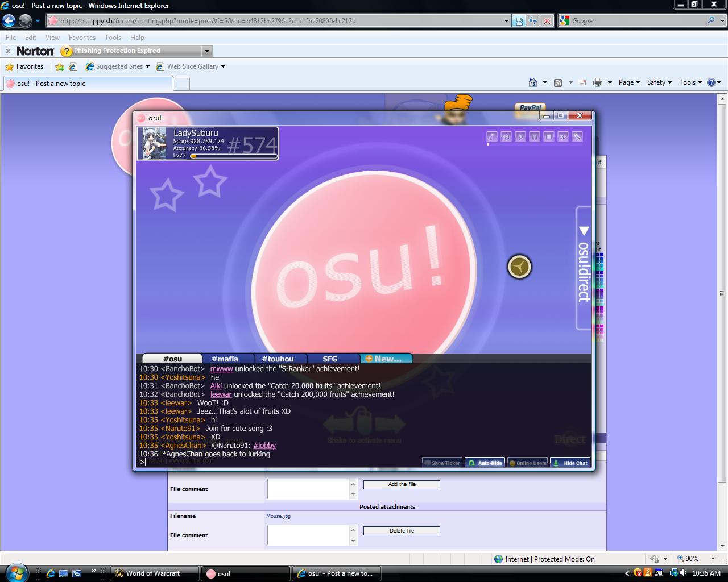Click the LadySuburu player avatar

pos(154,143)
